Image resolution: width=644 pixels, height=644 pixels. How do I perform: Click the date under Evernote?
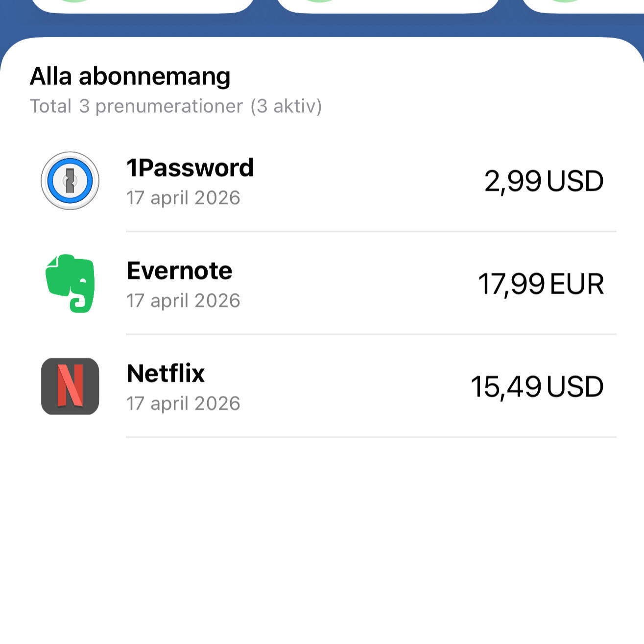tap(183, 301)
